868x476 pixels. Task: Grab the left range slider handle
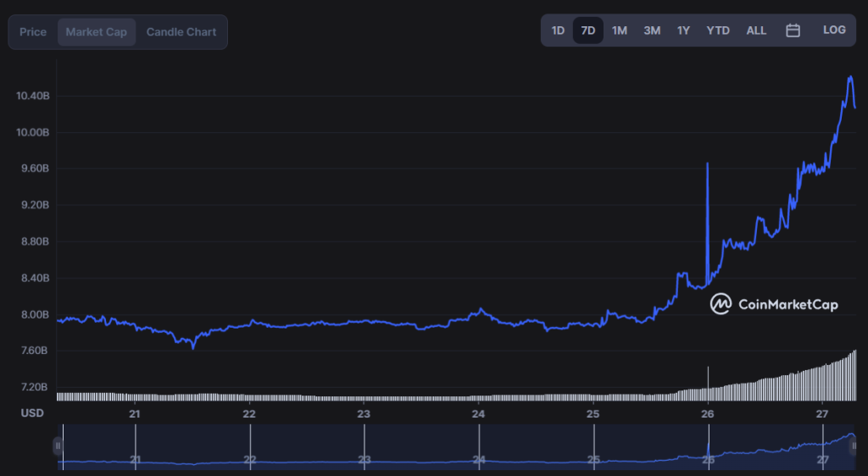(x=58, y=446)
